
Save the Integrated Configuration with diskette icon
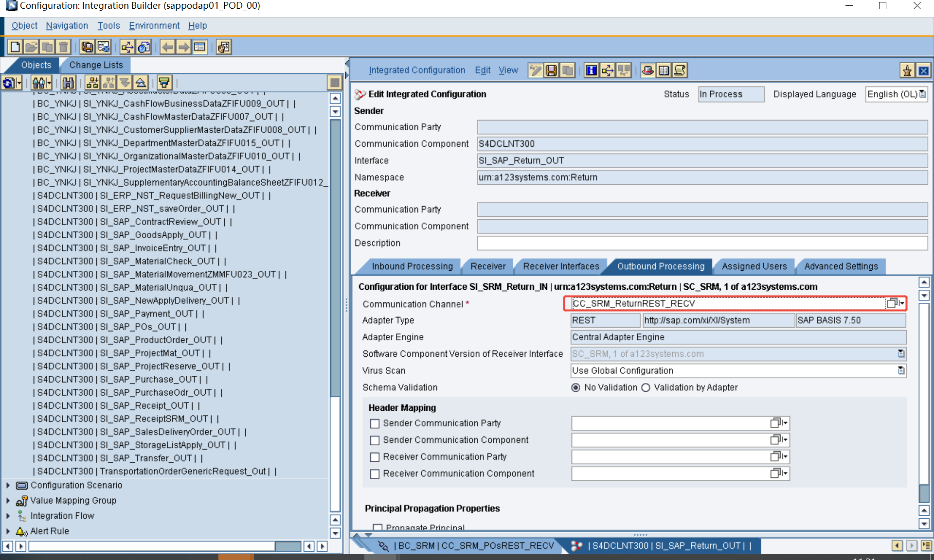pyautogui.click(x=551, y=70)
